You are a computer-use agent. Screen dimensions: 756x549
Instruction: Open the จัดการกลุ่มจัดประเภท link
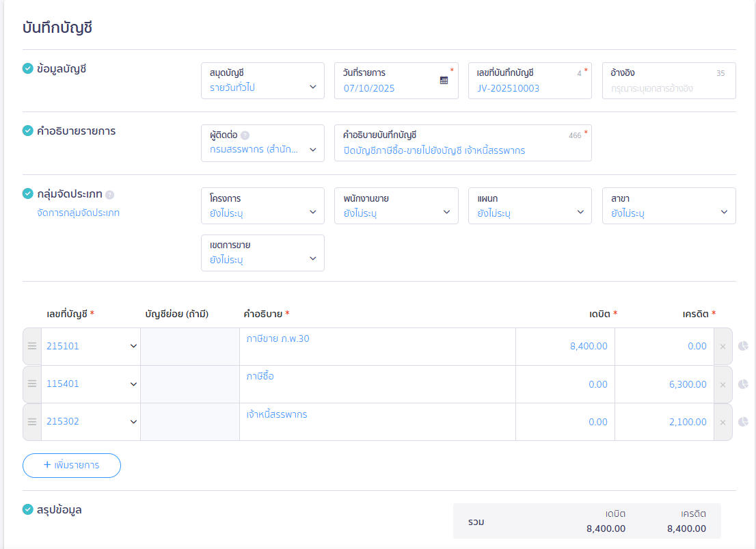coord(78,213)
